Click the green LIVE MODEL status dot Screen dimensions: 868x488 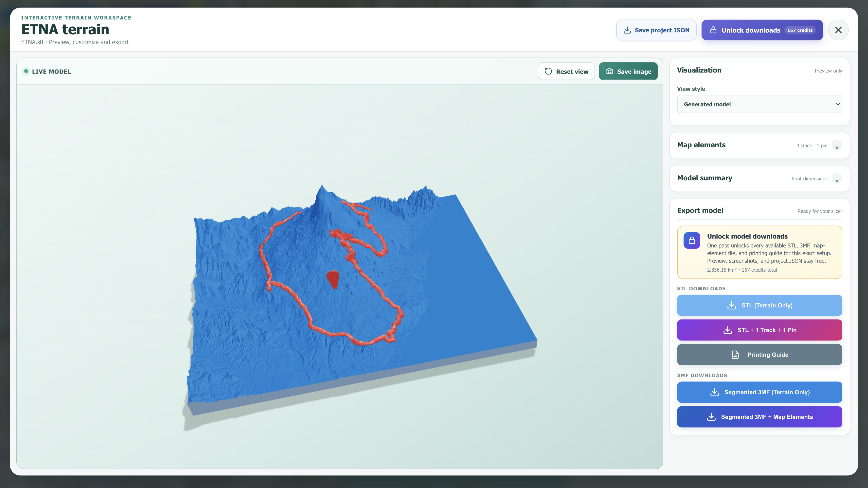[26, 71]
